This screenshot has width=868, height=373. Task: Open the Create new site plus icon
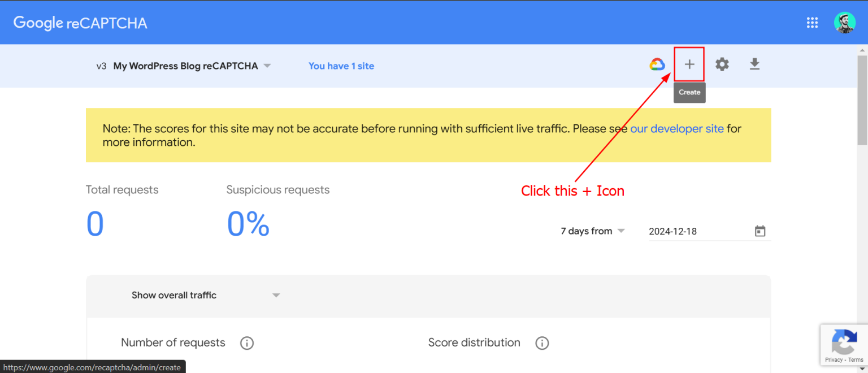pyautogui.click(x=689, y=64)
